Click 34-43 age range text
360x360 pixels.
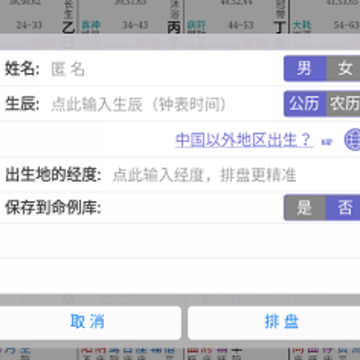pos(135,25)
